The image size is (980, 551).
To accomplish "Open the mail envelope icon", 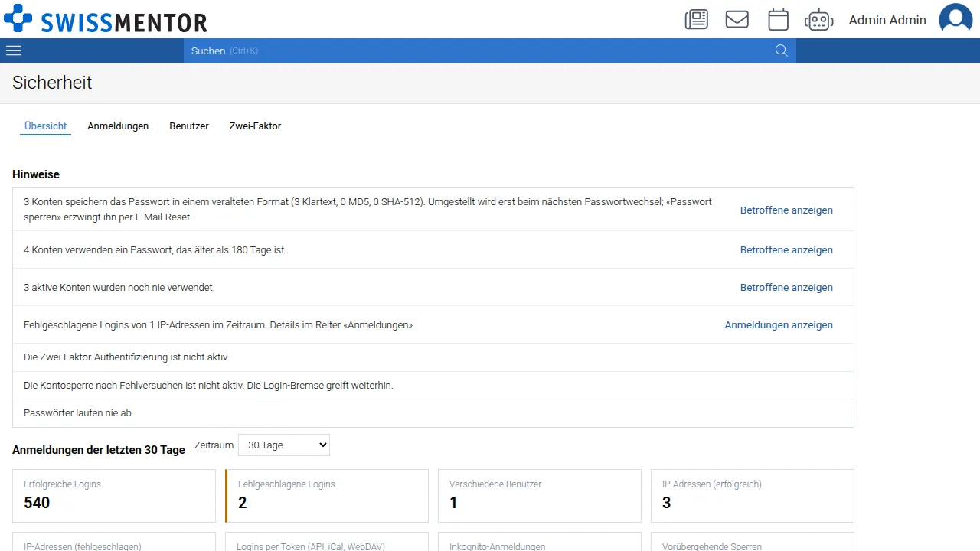I will click(x=737, y=19).
